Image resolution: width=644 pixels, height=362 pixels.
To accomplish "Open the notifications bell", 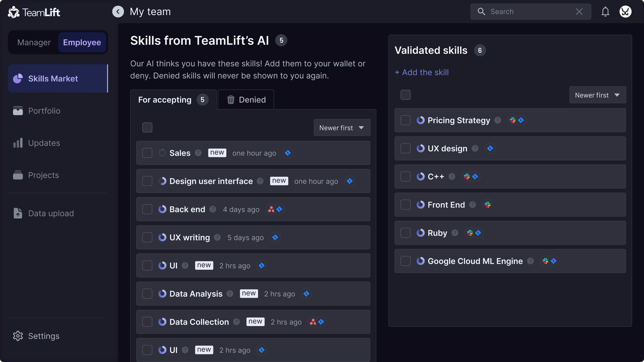I will pyautogui.click(x=605, y=12).
